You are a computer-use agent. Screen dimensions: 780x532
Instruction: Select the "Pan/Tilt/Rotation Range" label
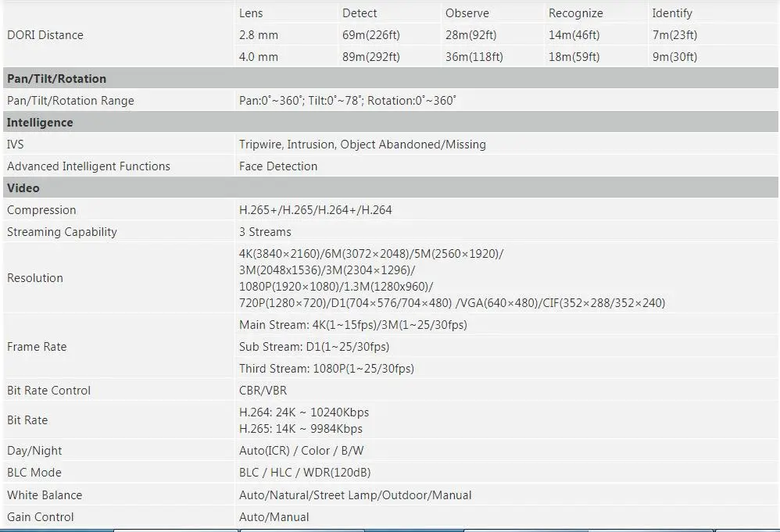(70, 101)
